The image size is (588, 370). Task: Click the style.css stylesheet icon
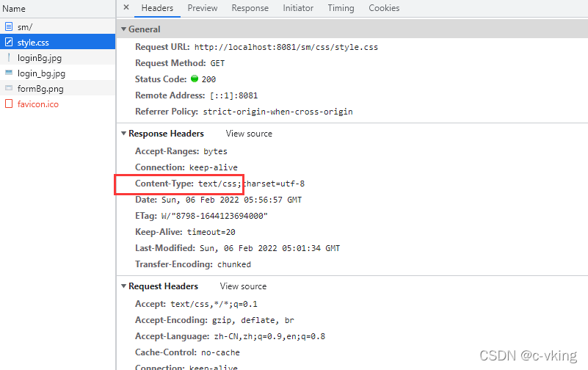pyautogui.click(x=9, y=42)
